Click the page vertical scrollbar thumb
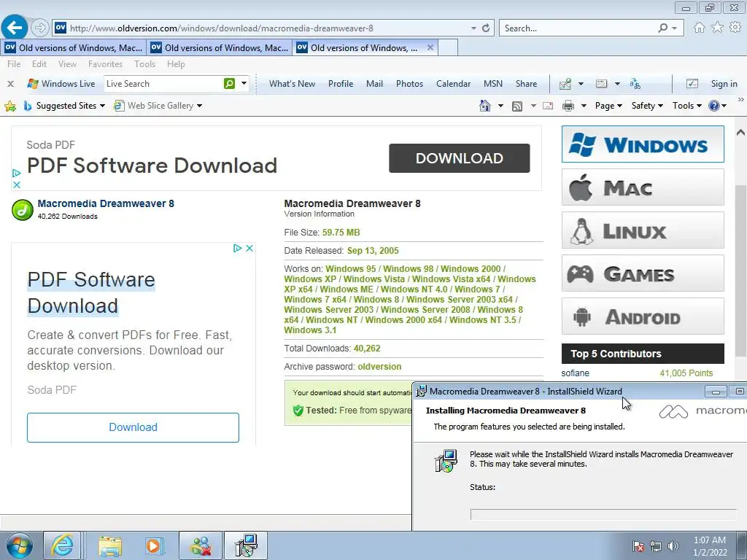 coord(740,271)
